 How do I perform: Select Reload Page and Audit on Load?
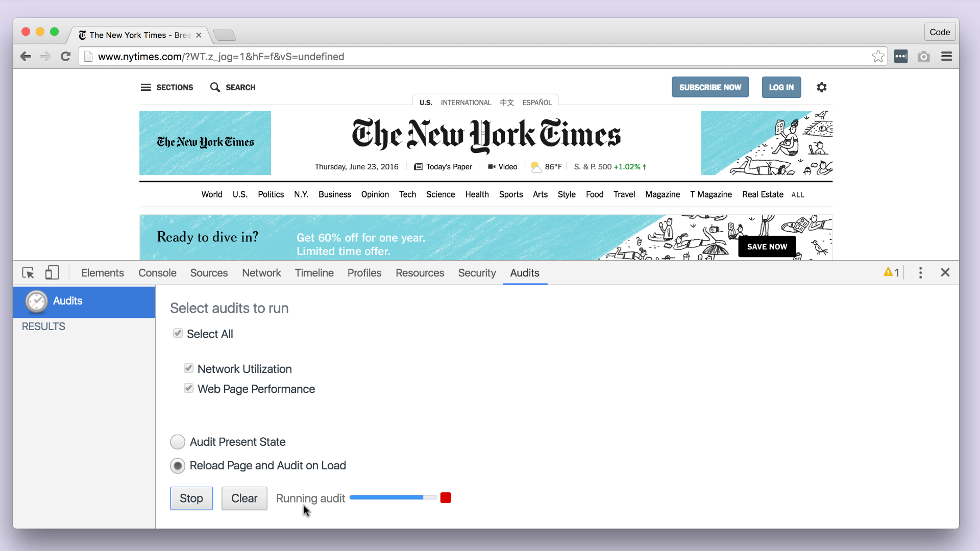pos(178,465)
